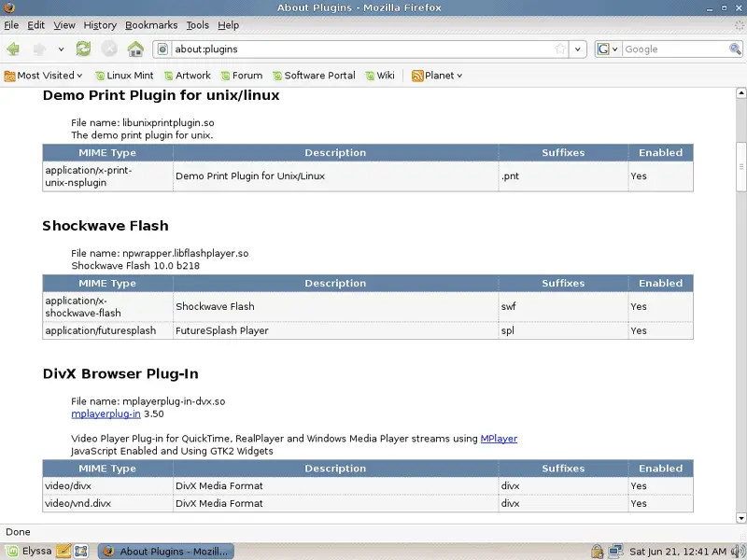
Task: Bookmark this page with the star
Action: pyautogui.click(x=560, y=49)
